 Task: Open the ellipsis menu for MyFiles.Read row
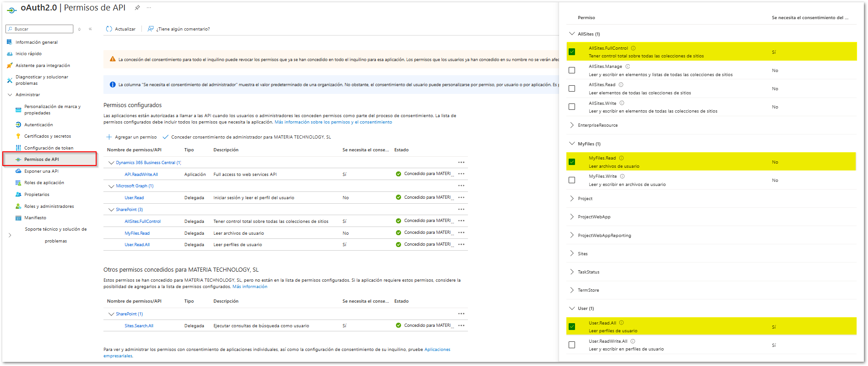461,232
